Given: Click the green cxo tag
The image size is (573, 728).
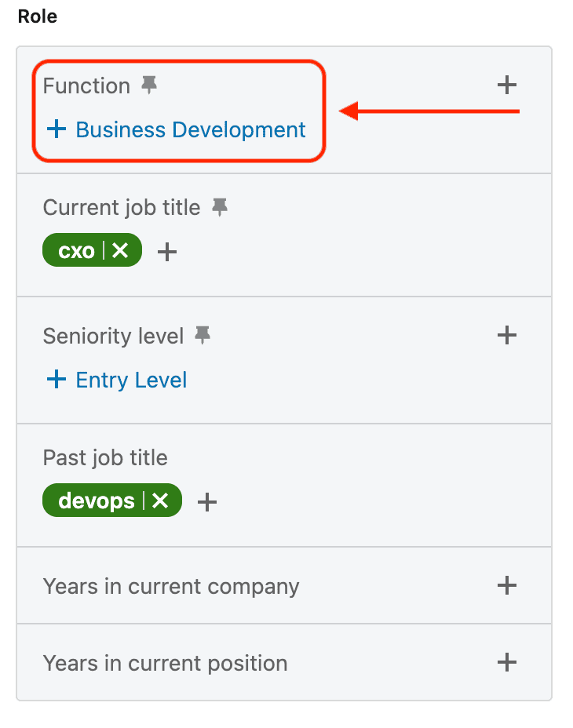Looking at the screenshot, I should pos(76,251).
